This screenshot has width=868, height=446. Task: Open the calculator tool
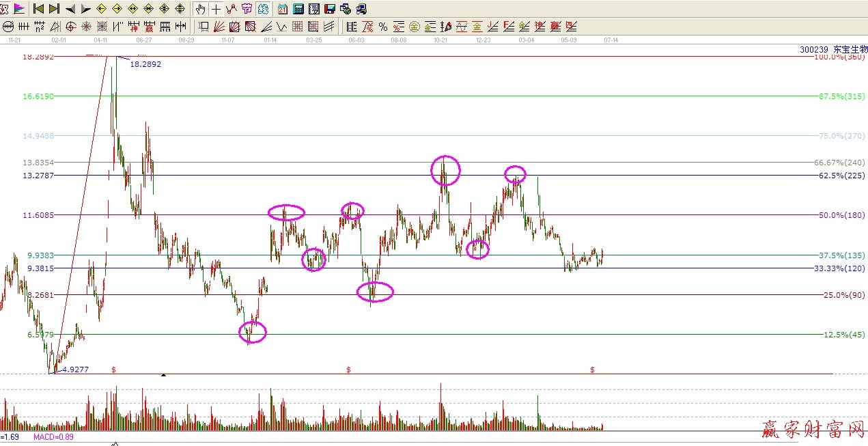pos(298,9)
